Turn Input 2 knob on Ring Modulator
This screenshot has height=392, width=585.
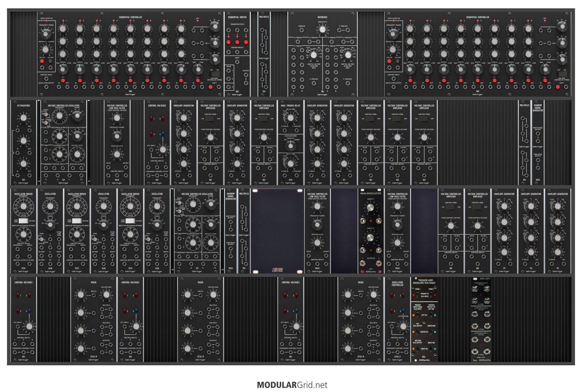click(371, 238)
